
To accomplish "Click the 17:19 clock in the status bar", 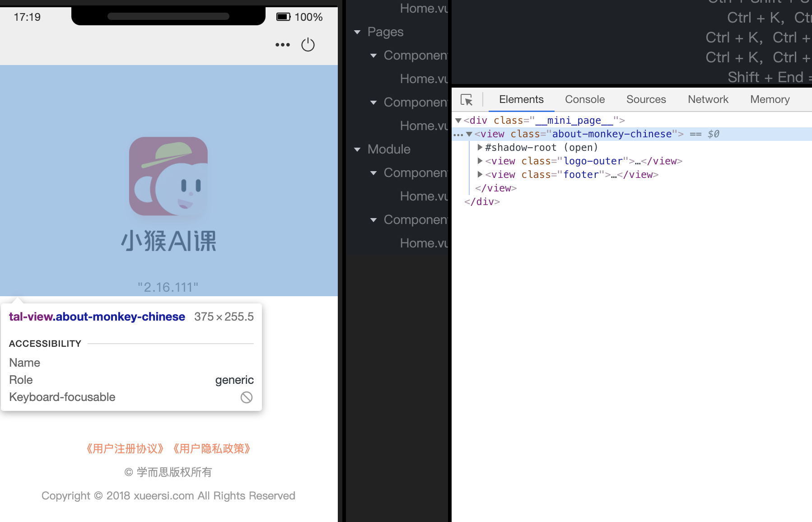I will coord(27,17).
